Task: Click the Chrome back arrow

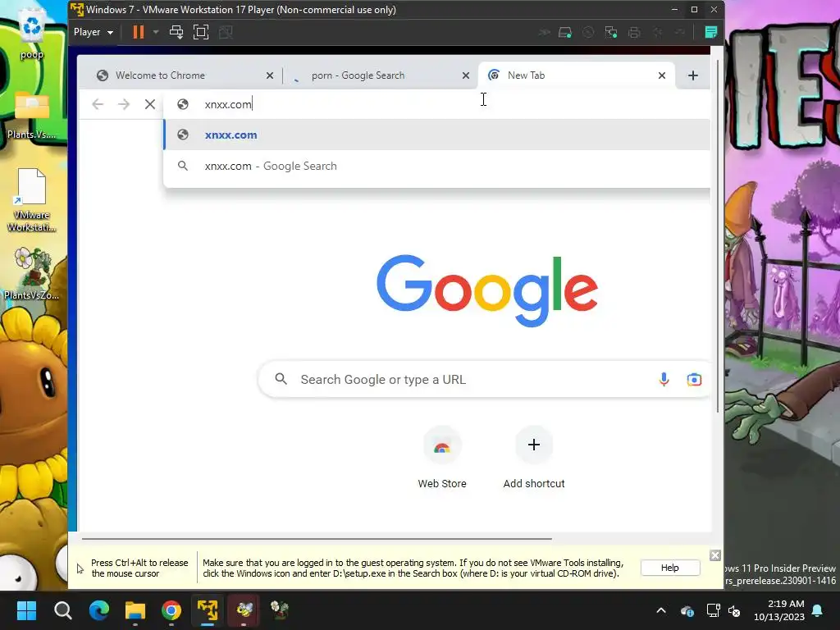Action: click(98, 104)
